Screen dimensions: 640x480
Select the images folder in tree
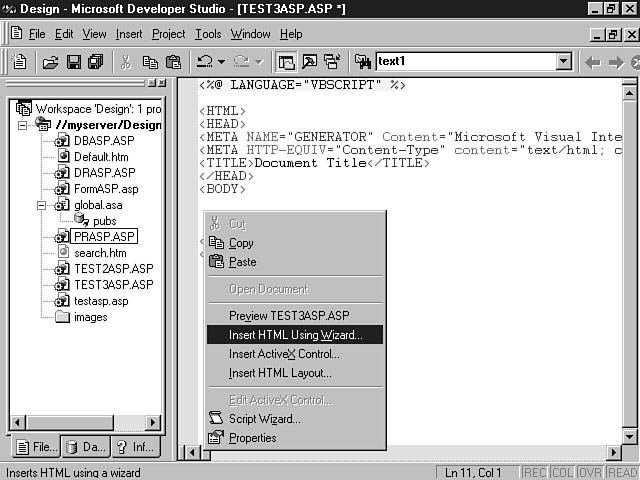(90, 317)
